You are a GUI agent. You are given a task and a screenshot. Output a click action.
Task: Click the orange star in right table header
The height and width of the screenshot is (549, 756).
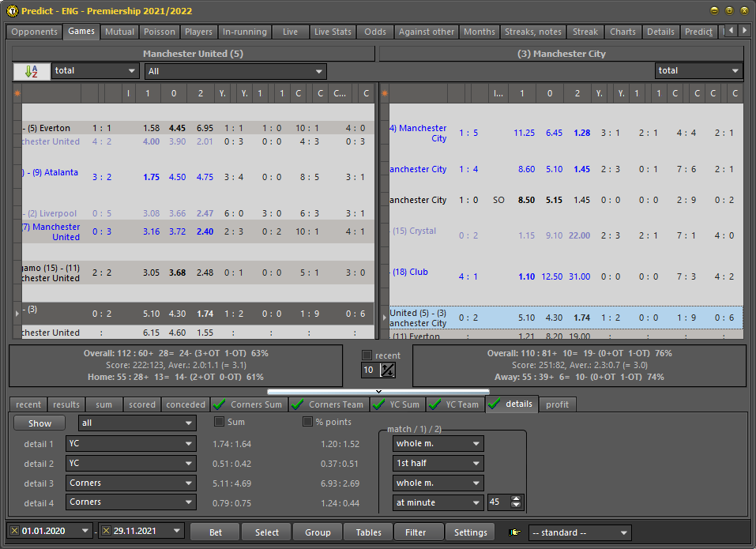tap(385, 93)
